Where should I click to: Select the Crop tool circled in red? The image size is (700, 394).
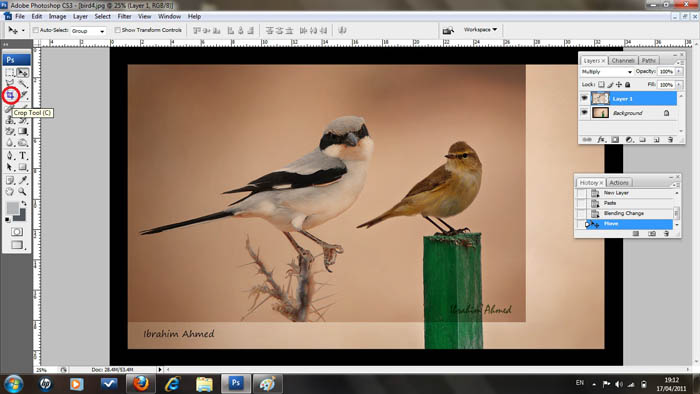[x=10, y=95]
